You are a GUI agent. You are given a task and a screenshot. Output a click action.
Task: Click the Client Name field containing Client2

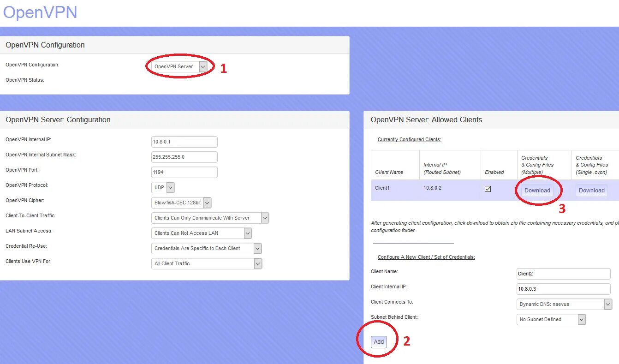pos(564,274)
